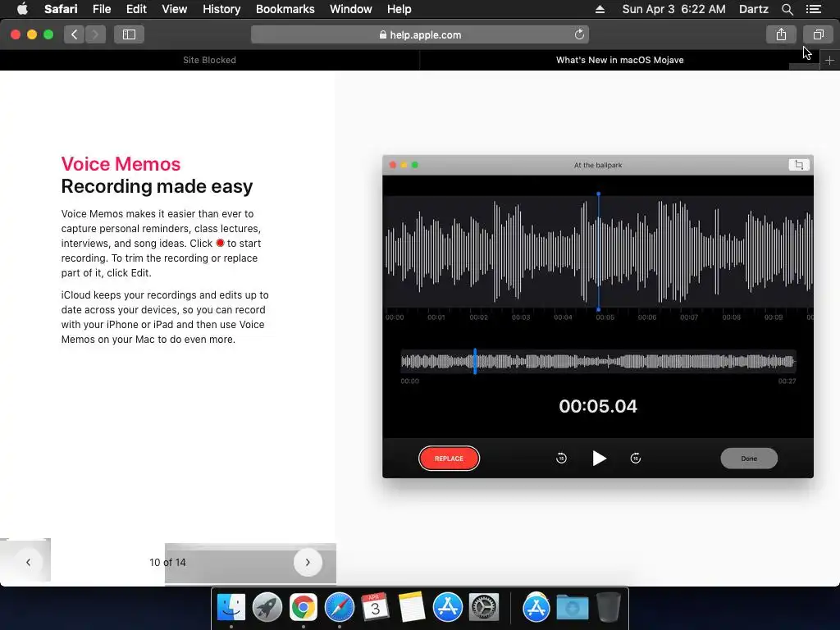Click the 00:05.04 time display

pos(598,406)
